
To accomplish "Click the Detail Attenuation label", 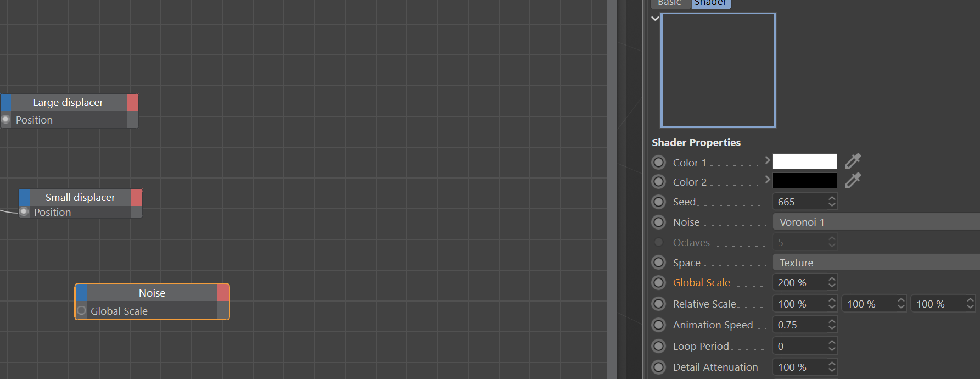I will pos(715,367).
